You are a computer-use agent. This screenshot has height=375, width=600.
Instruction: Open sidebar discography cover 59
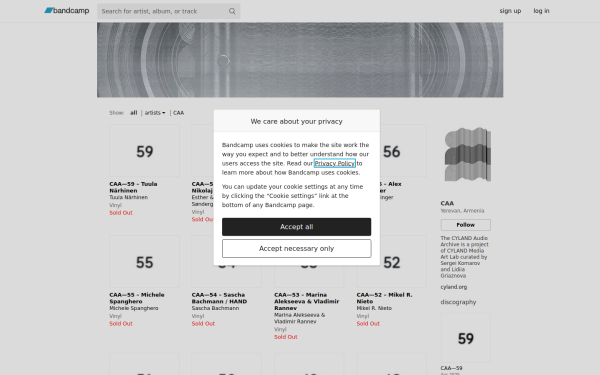[466, 338]
